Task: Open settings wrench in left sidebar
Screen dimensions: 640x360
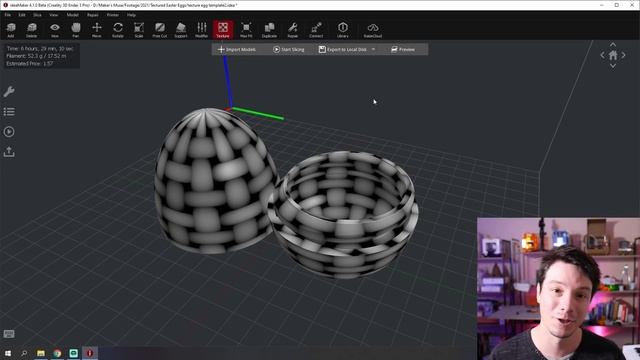Action: [x=9, y=91]
